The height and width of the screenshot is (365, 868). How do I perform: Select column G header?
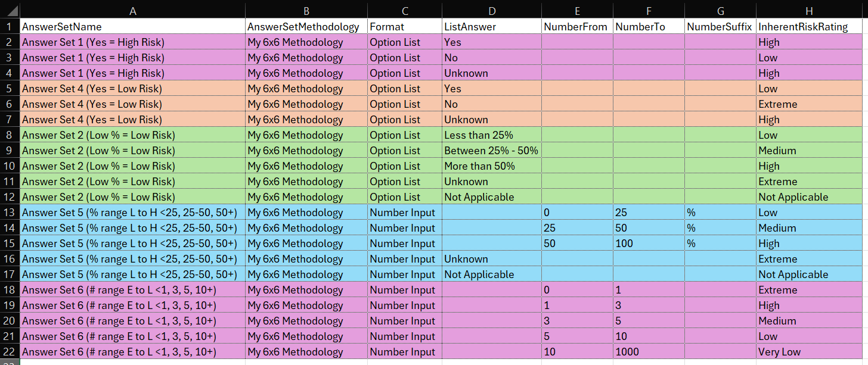click(720, 10)
